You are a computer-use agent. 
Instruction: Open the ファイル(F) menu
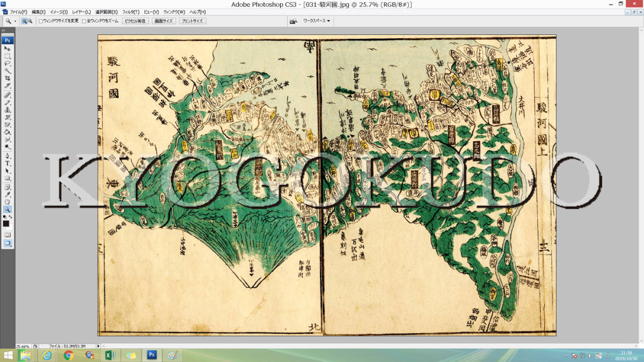tap(19, 12)
